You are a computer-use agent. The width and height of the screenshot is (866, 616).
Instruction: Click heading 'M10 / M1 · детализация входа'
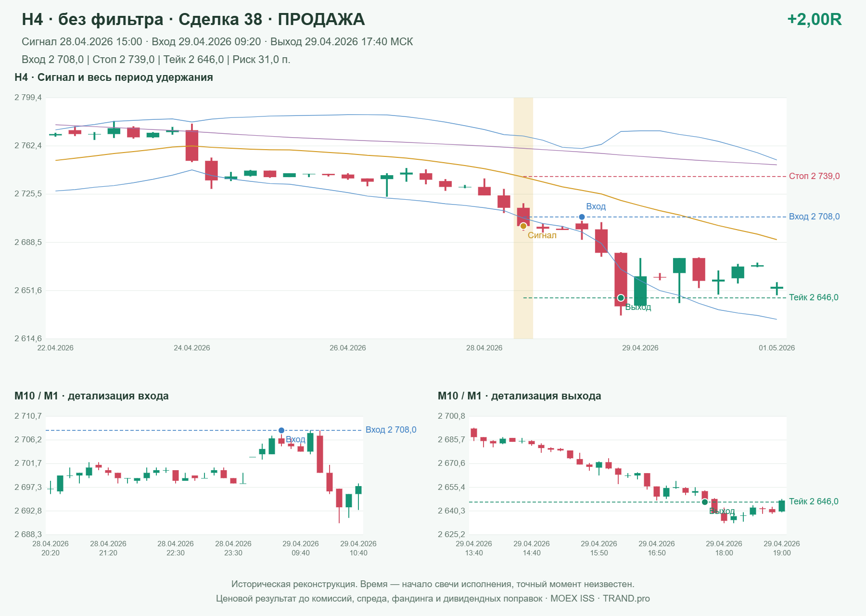(x=91, y=396)
